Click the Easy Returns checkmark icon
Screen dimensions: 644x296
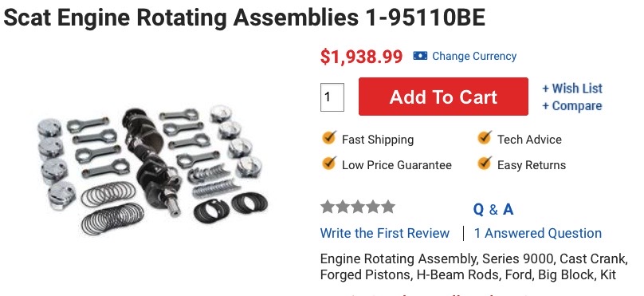click(485, 164)
